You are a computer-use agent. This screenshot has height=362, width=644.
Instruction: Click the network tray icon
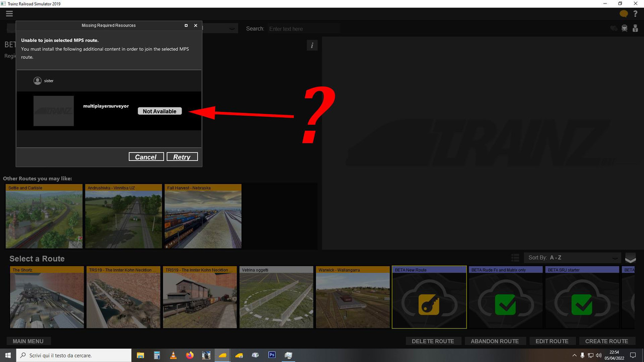[x=592, y=355]
